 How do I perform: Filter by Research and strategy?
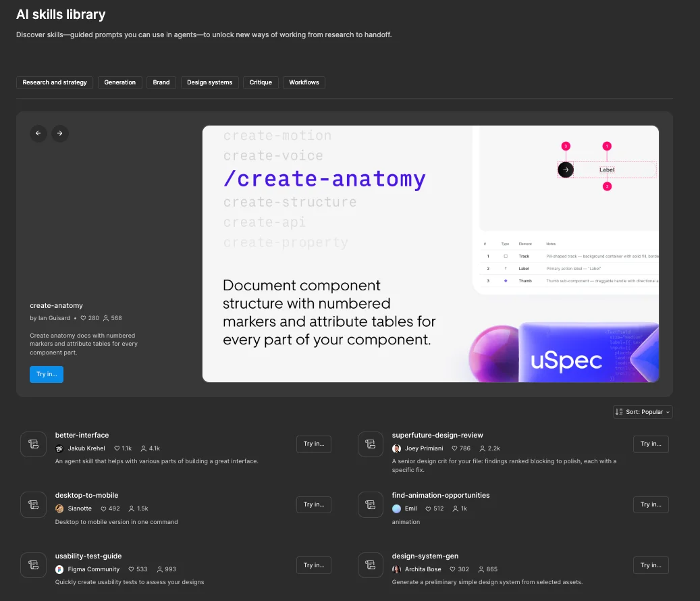coord(55,82)
